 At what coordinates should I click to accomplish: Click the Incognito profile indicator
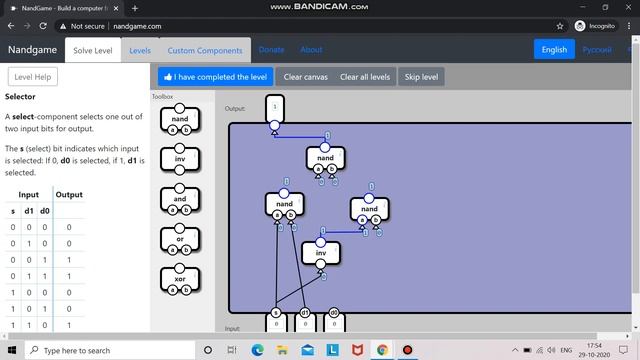point(595,26)
